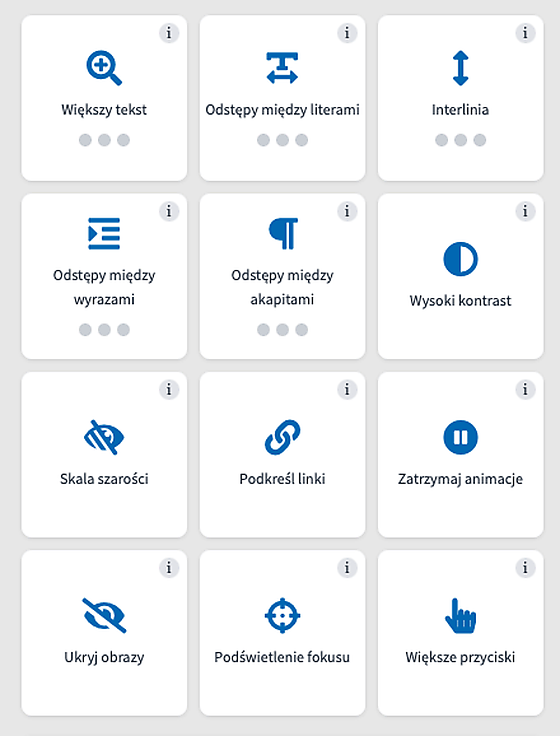Select third level dot under Większy tekst
Screen dimensions: 560x736
(123, 140)
